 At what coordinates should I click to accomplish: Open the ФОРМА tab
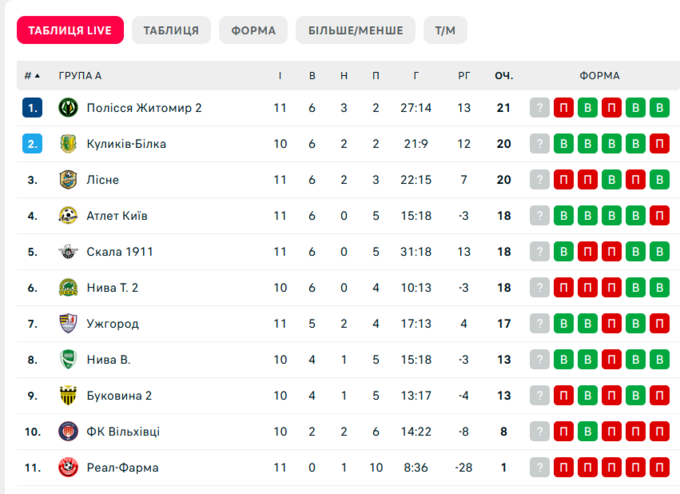pos(253,30)
